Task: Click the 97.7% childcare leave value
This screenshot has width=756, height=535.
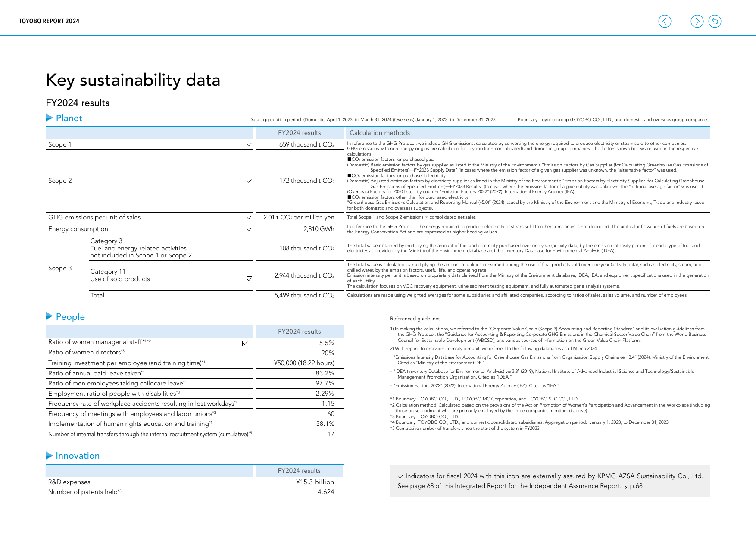Action: 325,383
